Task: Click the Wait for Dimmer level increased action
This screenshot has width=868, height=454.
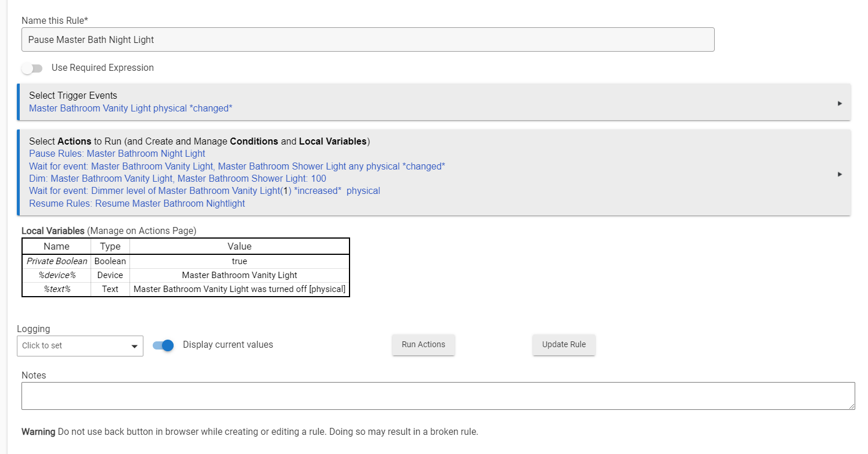Action: pos(204,191)
